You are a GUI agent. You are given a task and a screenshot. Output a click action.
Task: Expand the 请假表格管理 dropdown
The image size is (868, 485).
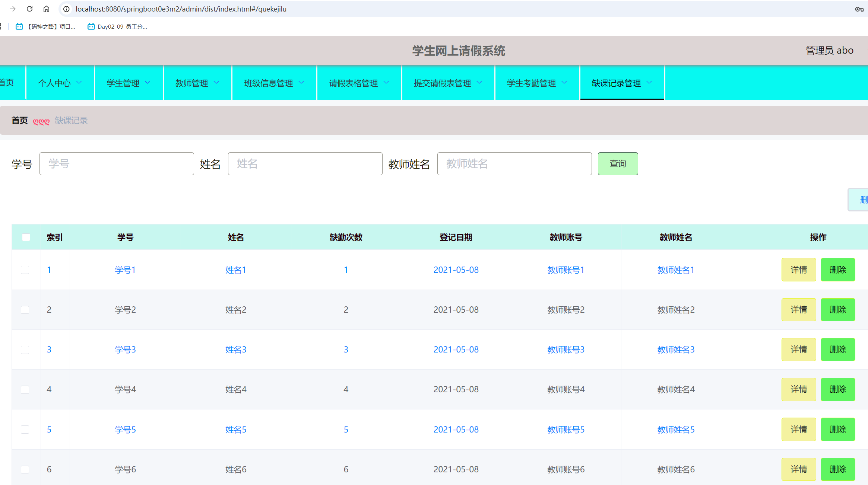358,83
